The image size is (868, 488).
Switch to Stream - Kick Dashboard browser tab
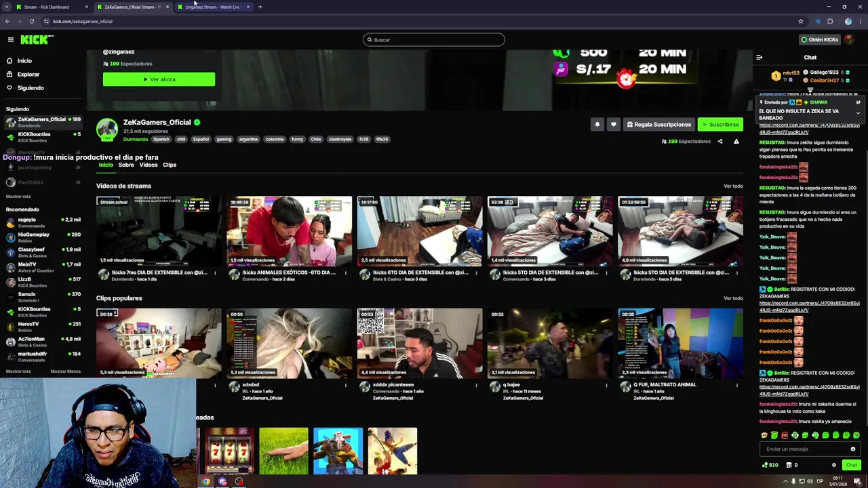tap(52, 7)
